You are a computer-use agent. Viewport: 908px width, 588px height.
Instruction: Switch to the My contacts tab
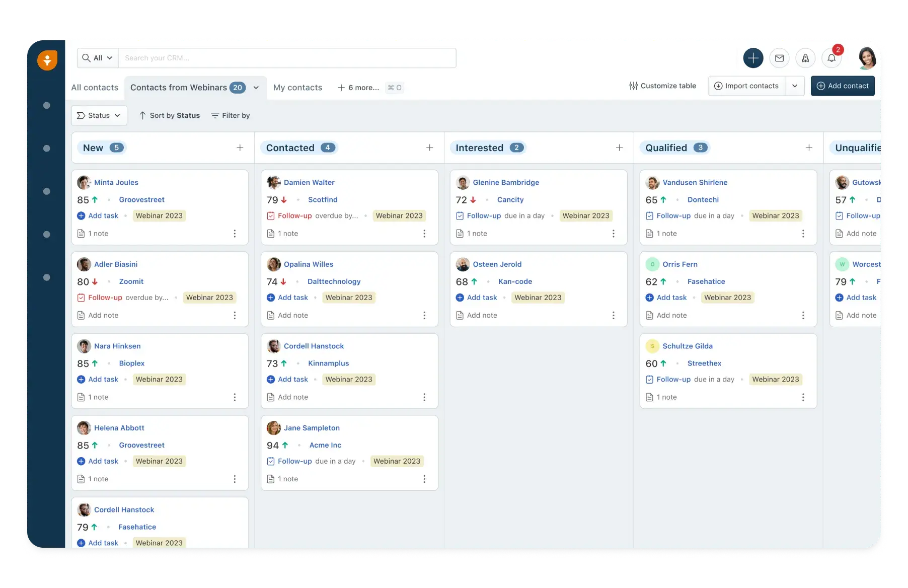point(297,88)
